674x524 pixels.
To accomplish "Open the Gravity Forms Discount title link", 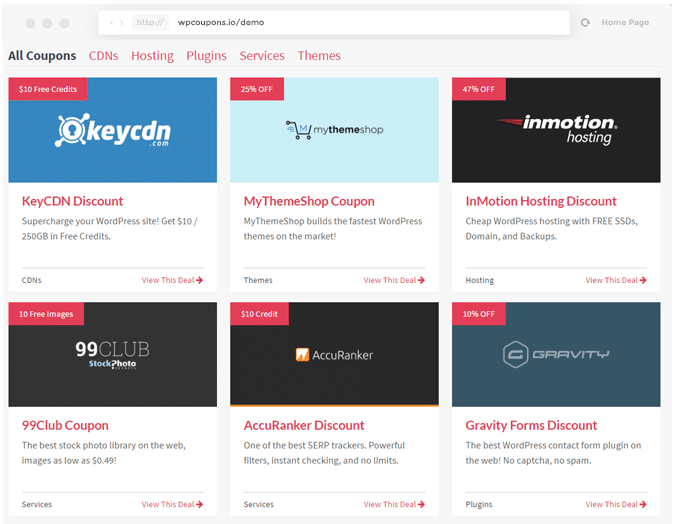I will [x=531, y=426].
